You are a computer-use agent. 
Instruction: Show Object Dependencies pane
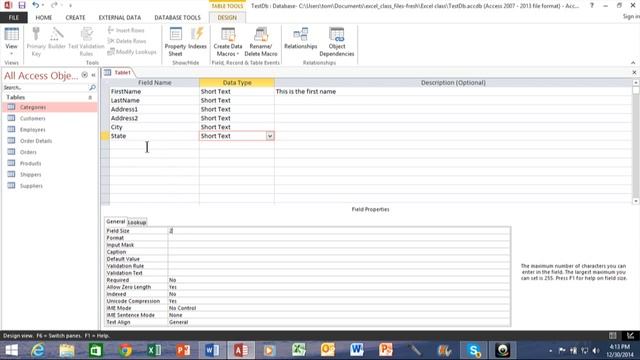337,42
